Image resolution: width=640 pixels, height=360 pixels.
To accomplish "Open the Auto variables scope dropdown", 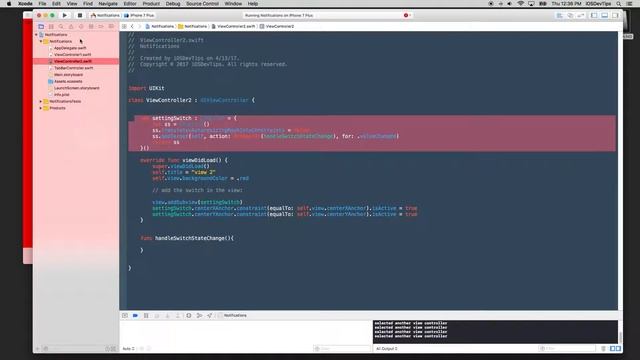I will 129,349.
